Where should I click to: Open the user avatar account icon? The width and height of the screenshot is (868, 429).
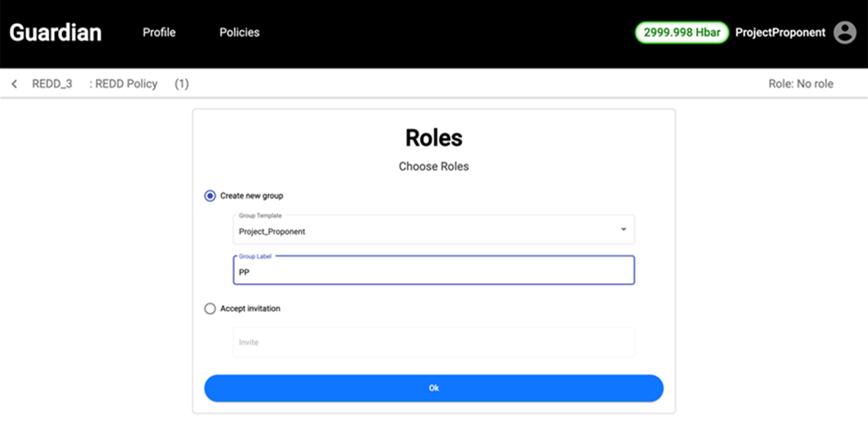coord(844,33)
